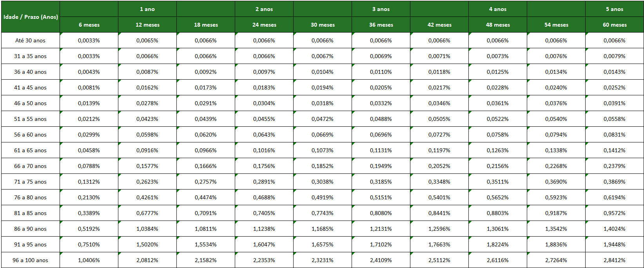Image resolution: width=644 pixels, height=268 pixels.
Task: Click the '36 meses' column header
Action: click(381, 25)
